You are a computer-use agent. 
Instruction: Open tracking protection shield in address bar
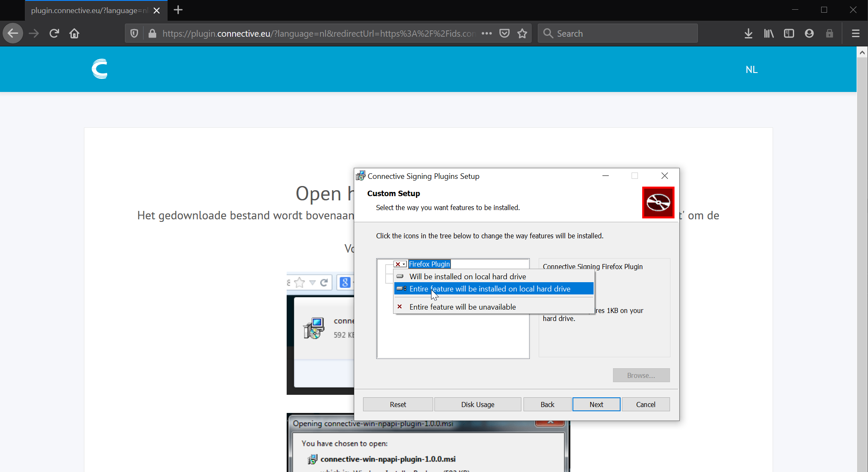[x=134, y=33]
